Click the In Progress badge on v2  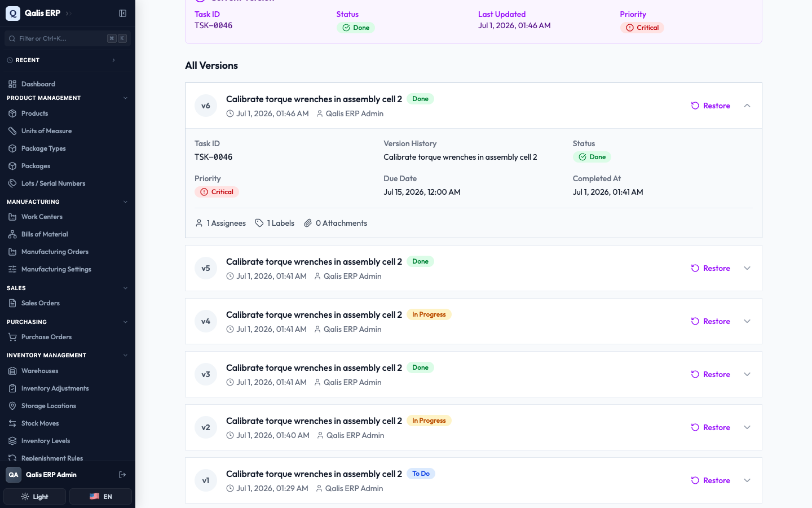[429, 421]
